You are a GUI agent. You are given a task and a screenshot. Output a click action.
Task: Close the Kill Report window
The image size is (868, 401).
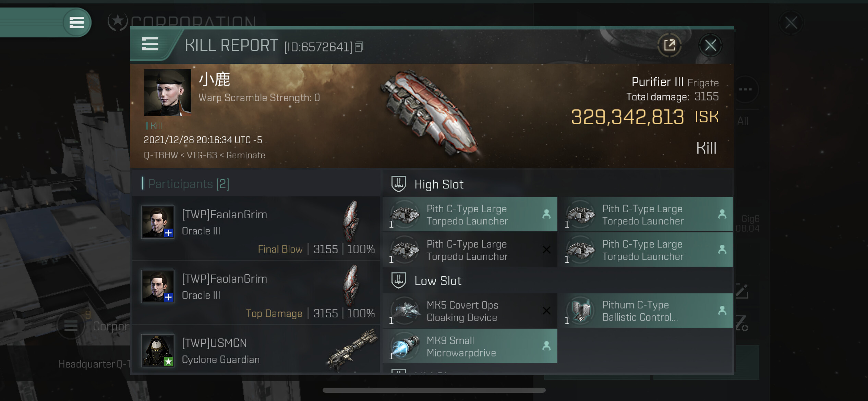tap(710, 45)
